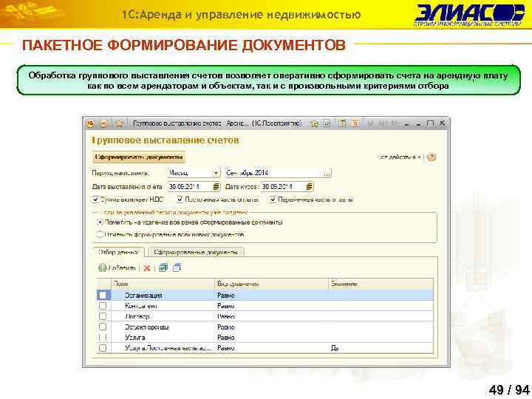The height and width of the screenshot is (399, 532).
Task: Uncheck all filter rows icon
Action: point(177,267)
